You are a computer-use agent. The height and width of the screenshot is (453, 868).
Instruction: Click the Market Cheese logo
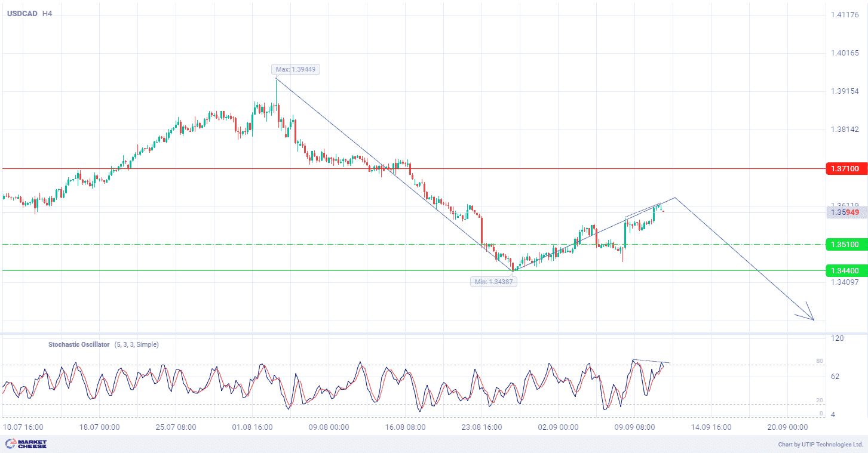[x=26, y=443]
